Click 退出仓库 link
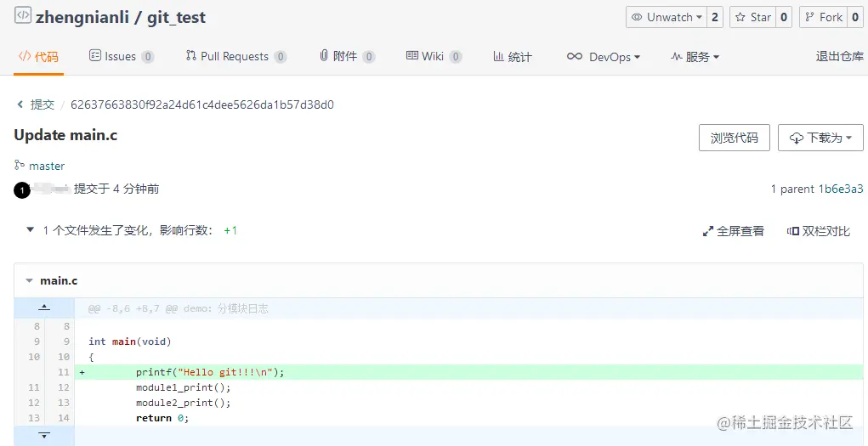The image size is (868, 446). pyautogui.click(x=839, y=56)
